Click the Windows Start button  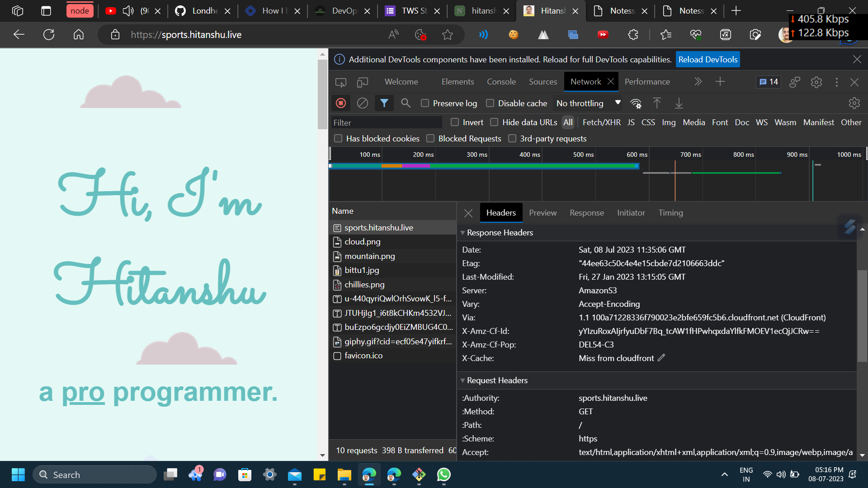click(18, 475)
